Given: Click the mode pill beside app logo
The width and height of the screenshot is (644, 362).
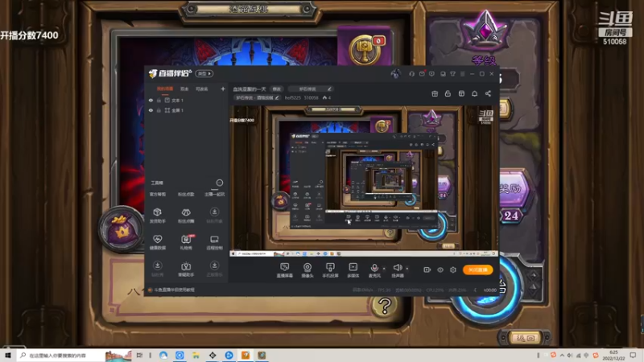Looking at the screenshot, I should click(204, 73).
